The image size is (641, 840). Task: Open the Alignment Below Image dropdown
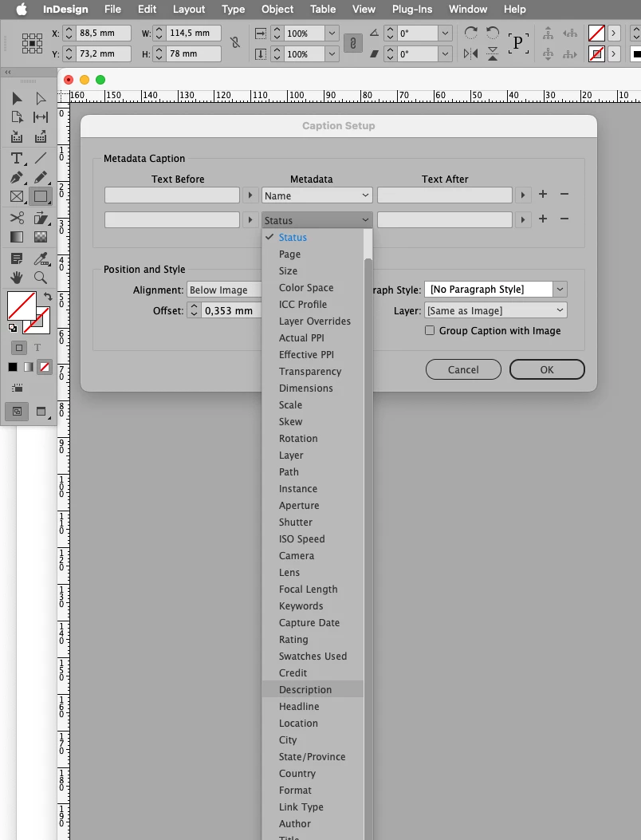(224, 290)
